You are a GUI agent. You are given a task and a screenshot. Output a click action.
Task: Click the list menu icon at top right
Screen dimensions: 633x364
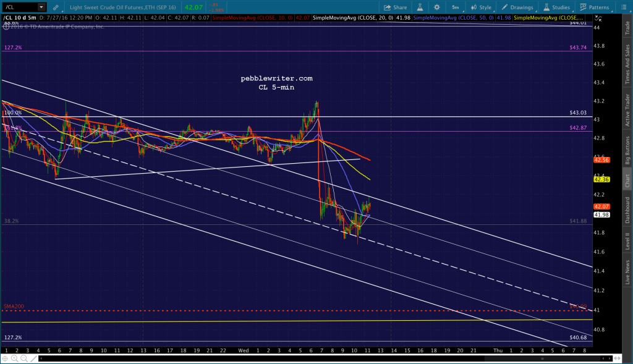pos(623,7)
